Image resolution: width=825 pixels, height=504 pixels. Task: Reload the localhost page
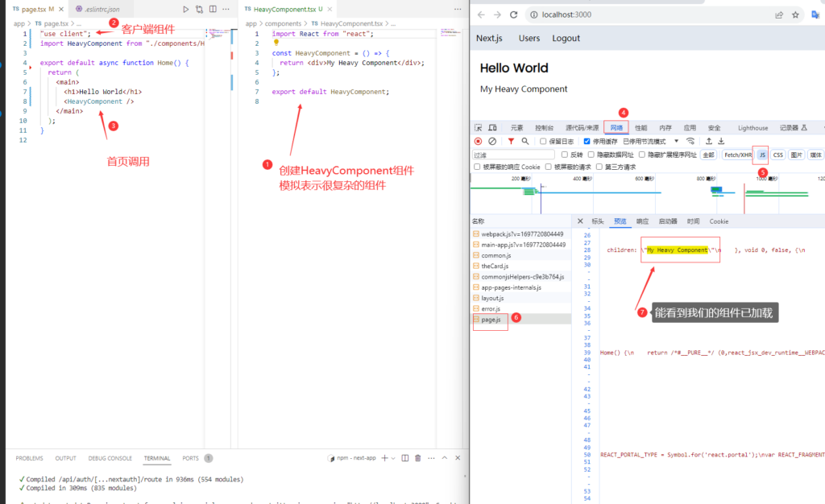coord(513,14)
